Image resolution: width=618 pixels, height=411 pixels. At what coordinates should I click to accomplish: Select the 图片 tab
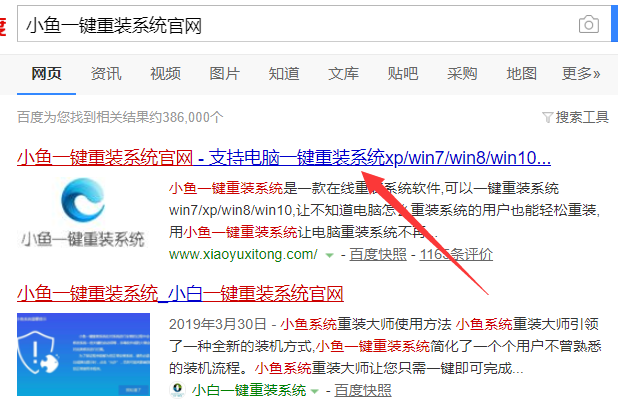[224, 74]
